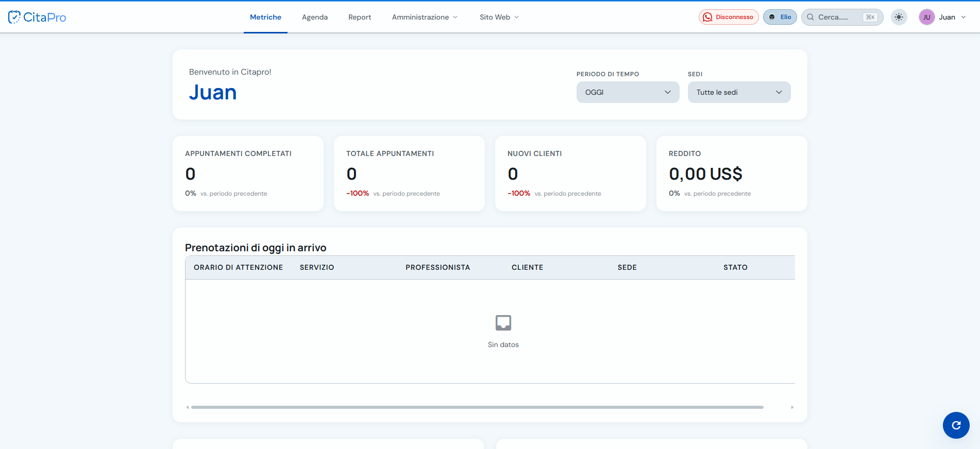Click the Totale Appuntamenti card
The image size is (980, 449).
pos(409,174)
